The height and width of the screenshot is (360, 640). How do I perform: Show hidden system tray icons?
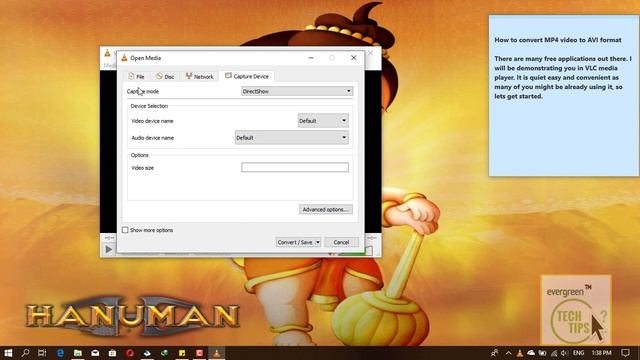[509, 353]
